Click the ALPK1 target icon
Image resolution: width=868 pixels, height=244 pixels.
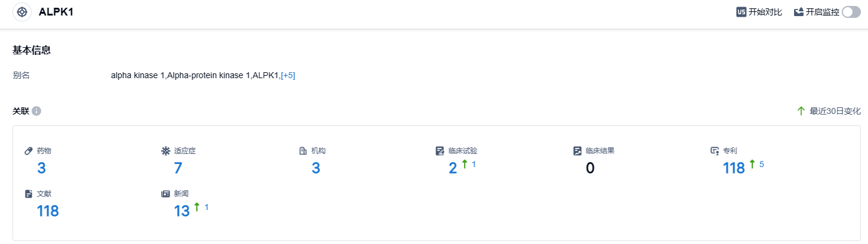(22, 12)
